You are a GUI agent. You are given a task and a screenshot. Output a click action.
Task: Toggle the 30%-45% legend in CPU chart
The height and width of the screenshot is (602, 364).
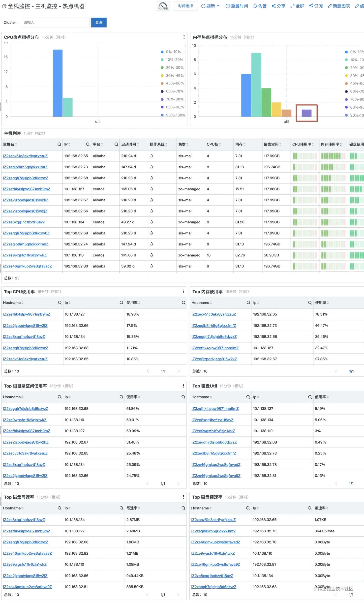pyautogui.click(x=172, y=76)
